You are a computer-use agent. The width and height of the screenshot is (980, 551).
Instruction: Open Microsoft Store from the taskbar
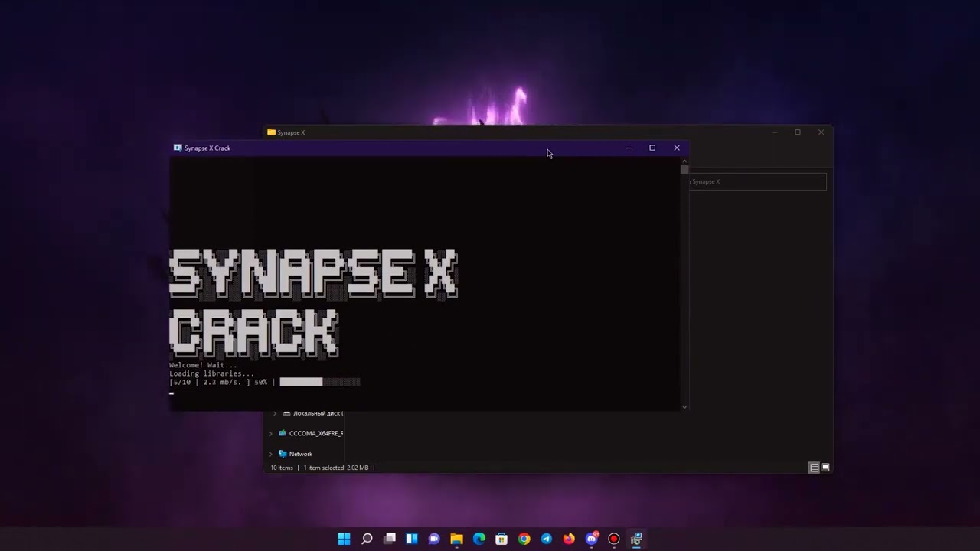tap(501, 539)
